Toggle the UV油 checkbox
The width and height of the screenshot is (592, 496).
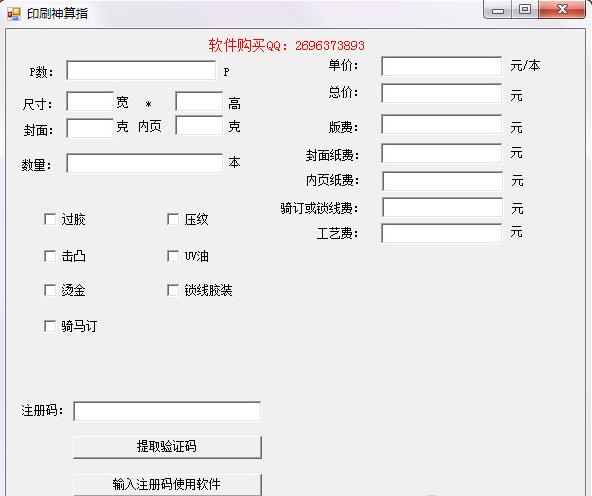coord(173,256)
